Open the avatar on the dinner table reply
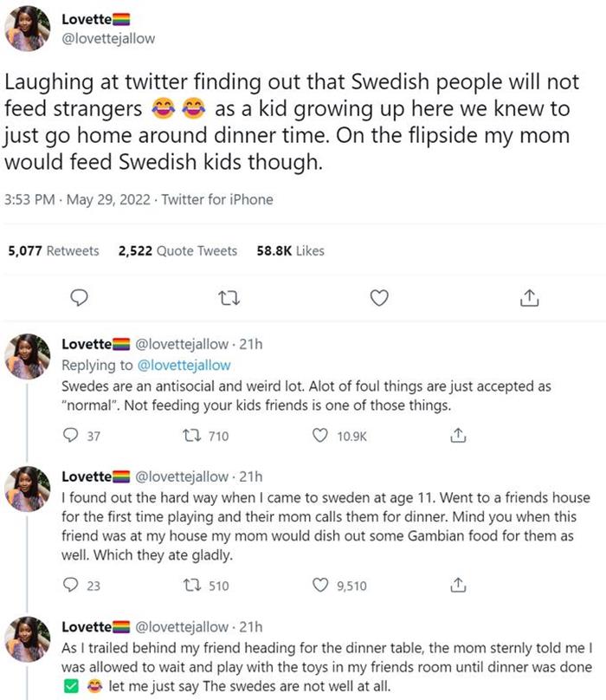The width and height of the screenshot is (606, 700). click(x=29, y=642)
